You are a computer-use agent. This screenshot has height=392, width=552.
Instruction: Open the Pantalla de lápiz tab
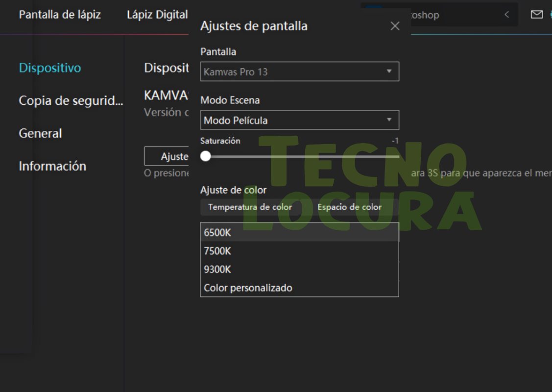pyautogui.click(x=60, y=15)
